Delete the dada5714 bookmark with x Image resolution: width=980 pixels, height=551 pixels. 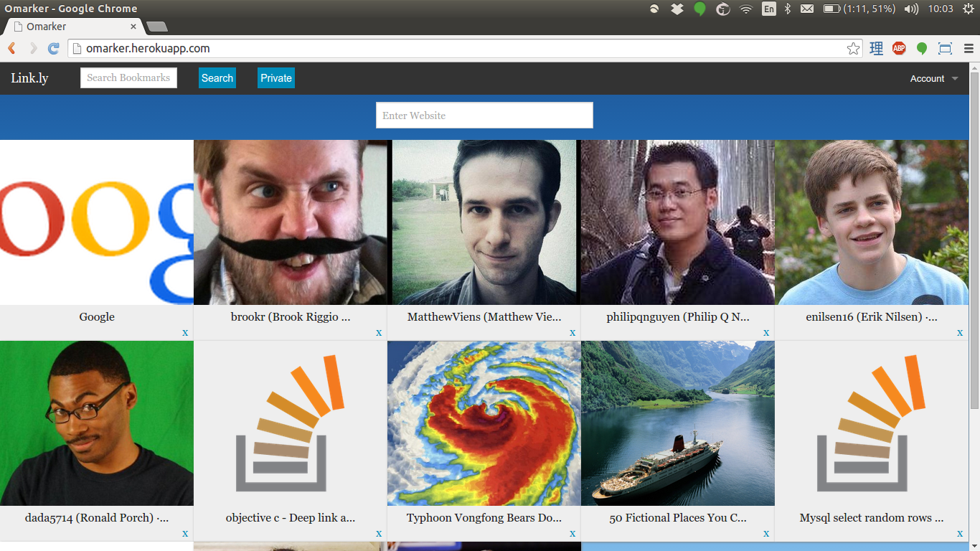185,533
